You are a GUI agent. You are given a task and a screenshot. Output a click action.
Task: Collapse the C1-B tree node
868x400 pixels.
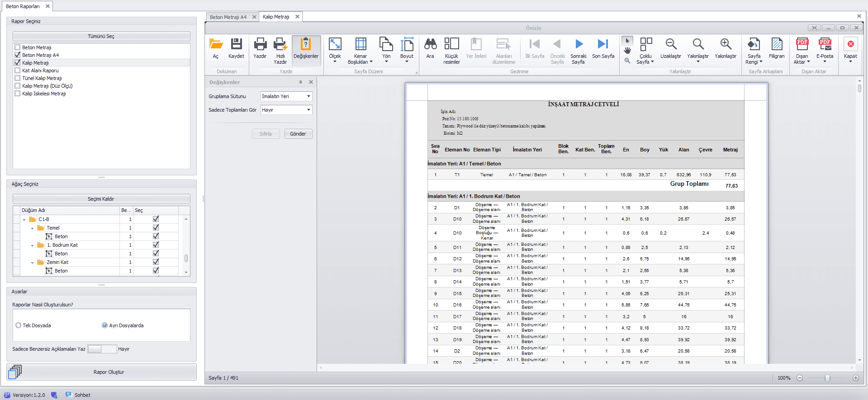[24, 220]
